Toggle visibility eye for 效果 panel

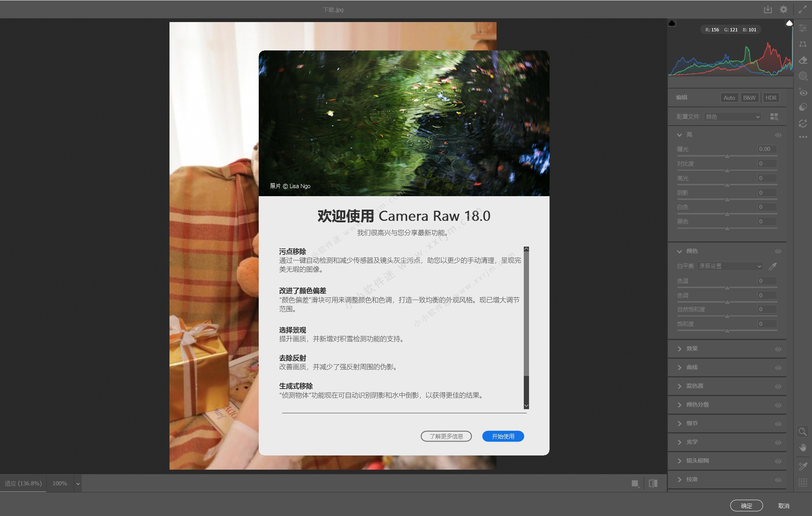pos(778,349)
